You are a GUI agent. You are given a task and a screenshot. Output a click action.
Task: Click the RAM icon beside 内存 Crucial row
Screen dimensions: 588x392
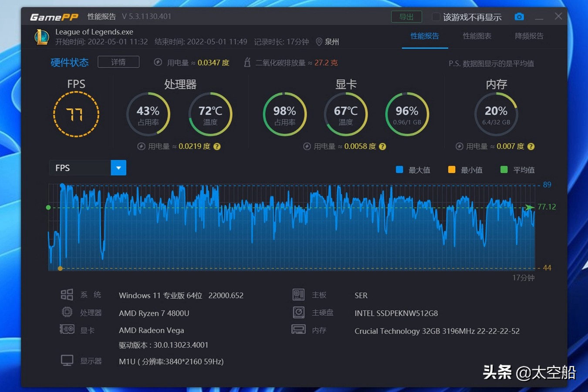click(298, 330)
